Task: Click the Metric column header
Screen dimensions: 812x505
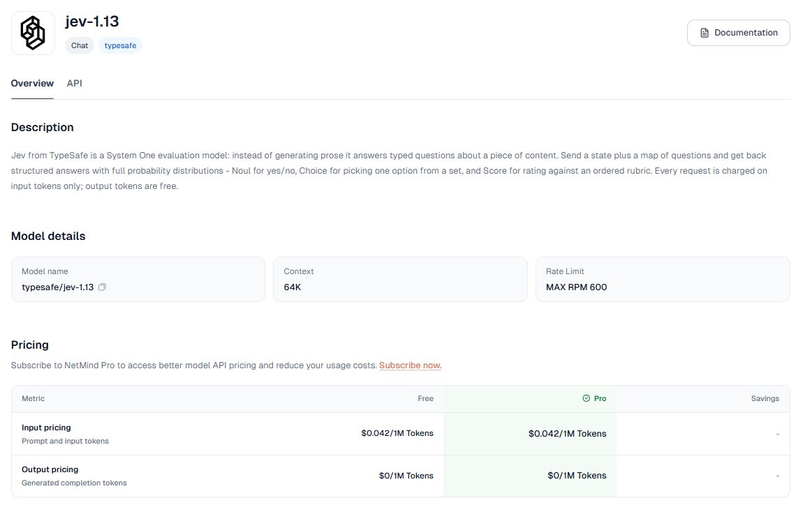Action: pyautogui.click(x=33, y=398)
